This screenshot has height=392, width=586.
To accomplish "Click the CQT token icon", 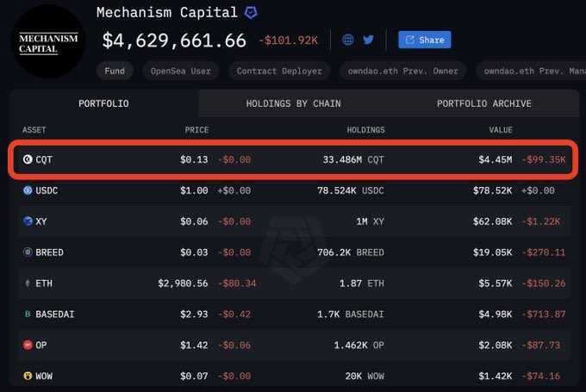I will point(28,159).
